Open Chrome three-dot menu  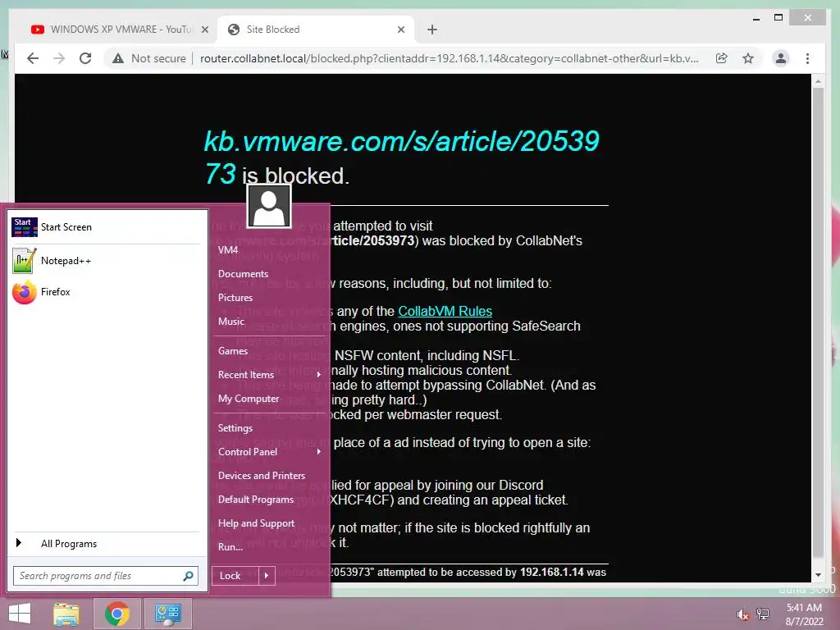click(x=807, y=58)
